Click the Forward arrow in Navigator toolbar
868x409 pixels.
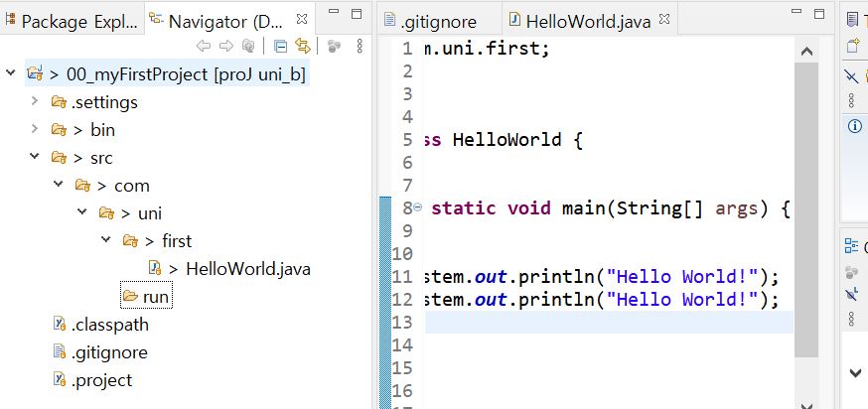pyautogui.click(x=225, y=46)
